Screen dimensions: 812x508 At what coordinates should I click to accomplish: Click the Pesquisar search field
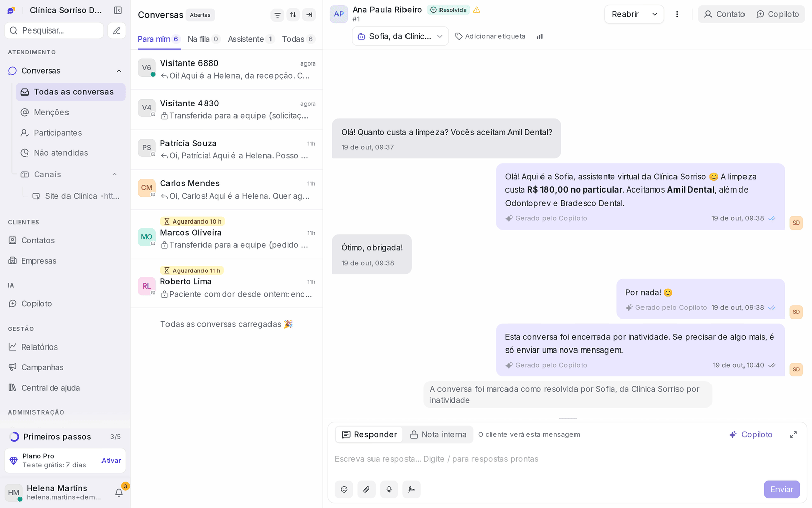pyautogui.click(x=54, y=30)
